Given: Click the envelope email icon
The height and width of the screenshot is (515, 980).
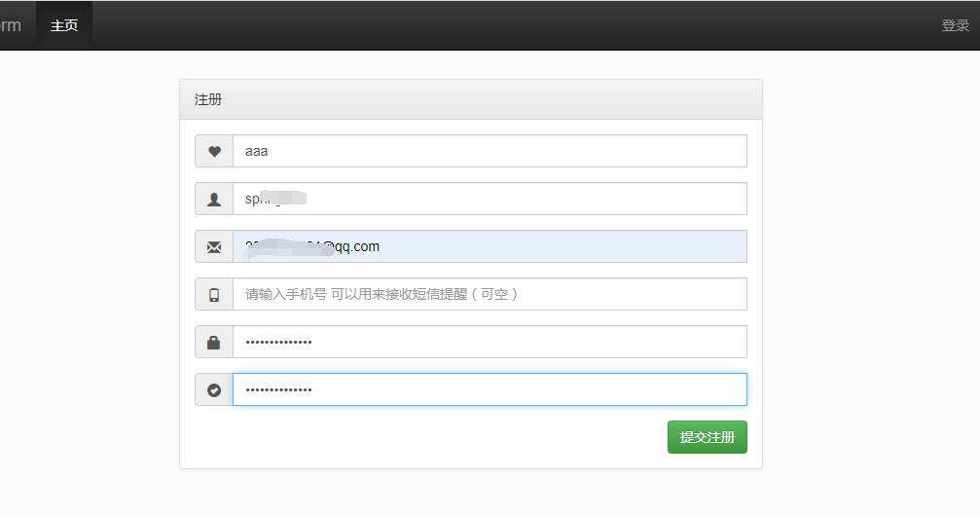Looking at the screenshot, I should [x=214, y=247].
